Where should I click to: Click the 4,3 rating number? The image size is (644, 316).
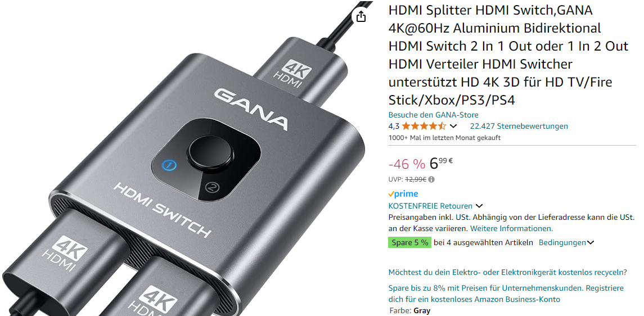coord(394,126)
